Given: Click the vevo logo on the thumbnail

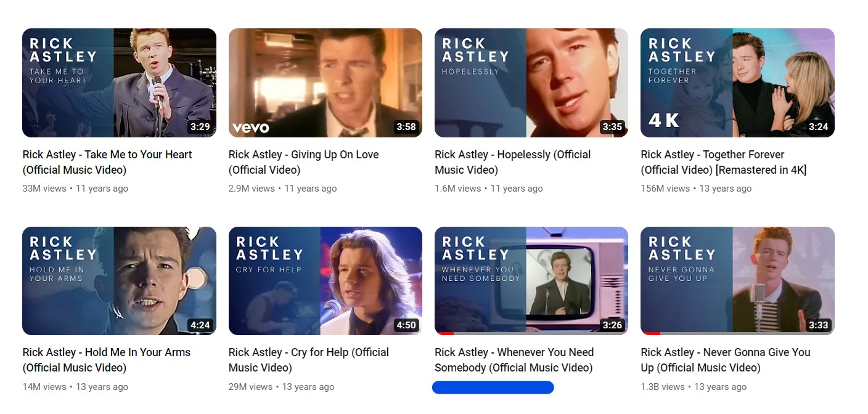Looking at the screenshot, I should [251, 128].
